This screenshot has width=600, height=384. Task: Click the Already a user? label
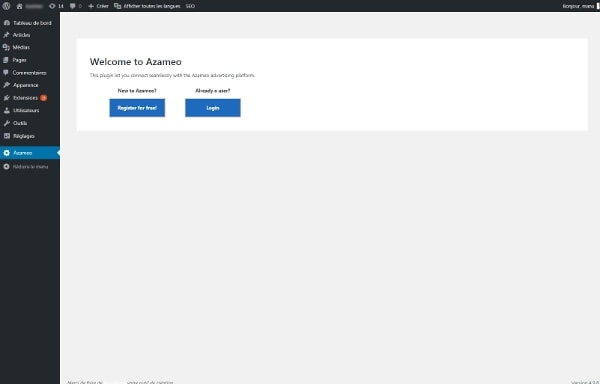coord(213,91)
